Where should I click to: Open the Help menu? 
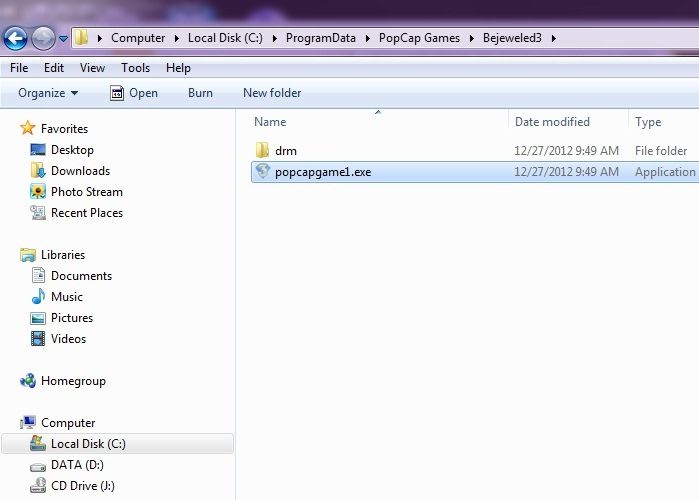point(178,68)
